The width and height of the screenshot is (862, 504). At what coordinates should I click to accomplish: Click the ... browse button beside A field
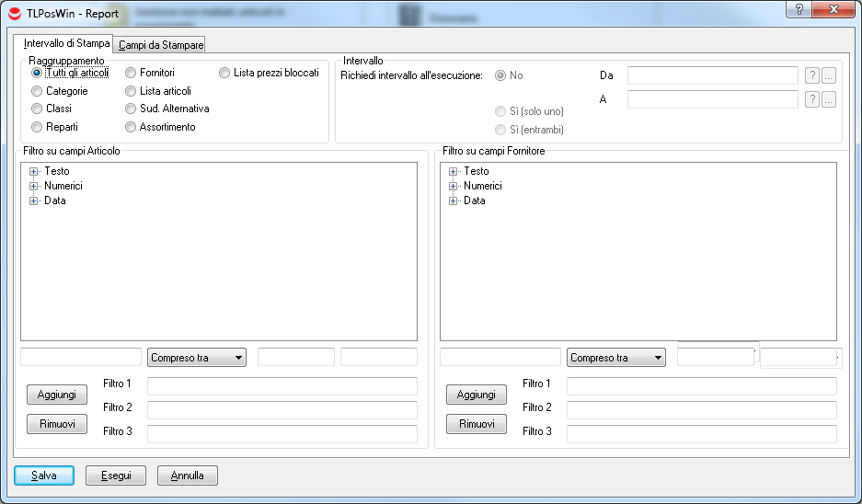point(829,99)
